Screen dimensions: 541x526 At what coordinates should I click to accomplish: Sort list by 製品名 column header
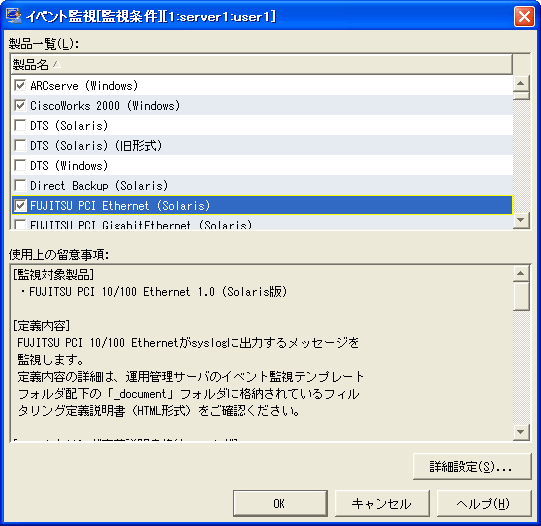point(261,64)
